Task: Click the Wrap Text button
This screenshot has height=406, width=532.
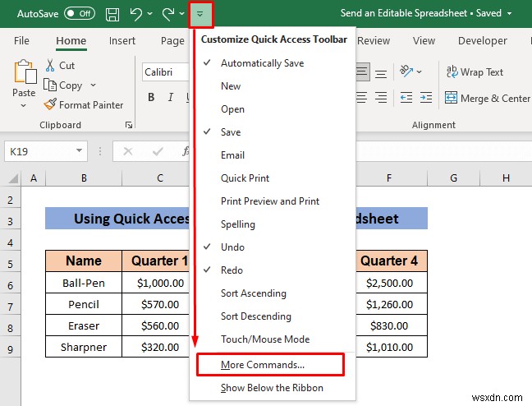Action: tap(475, 72)
